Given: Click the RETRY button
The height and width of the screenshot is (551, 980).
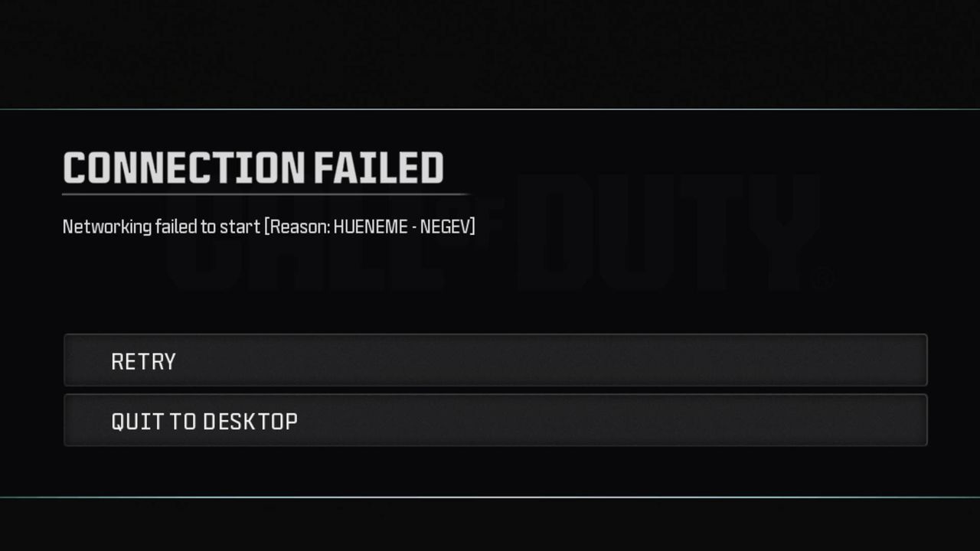Looking at the screenshot, I should click(495, 360).
